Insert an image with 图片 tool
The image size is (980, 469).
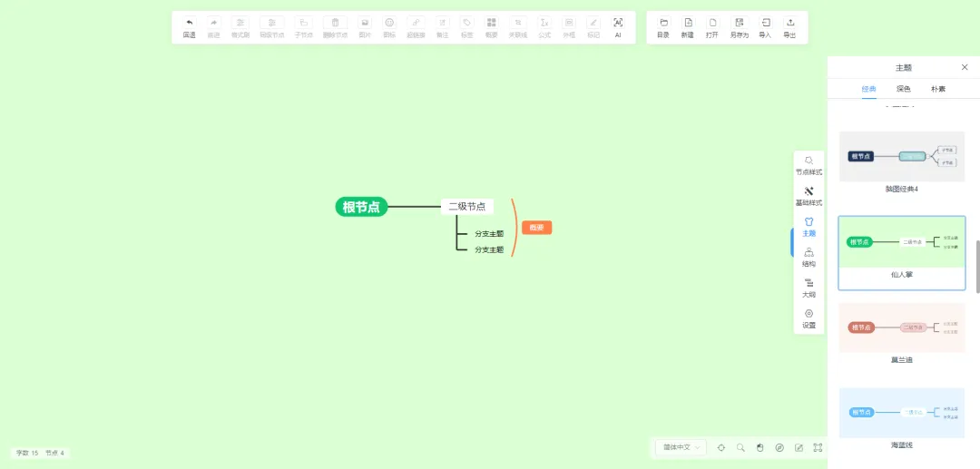[365, 23]
